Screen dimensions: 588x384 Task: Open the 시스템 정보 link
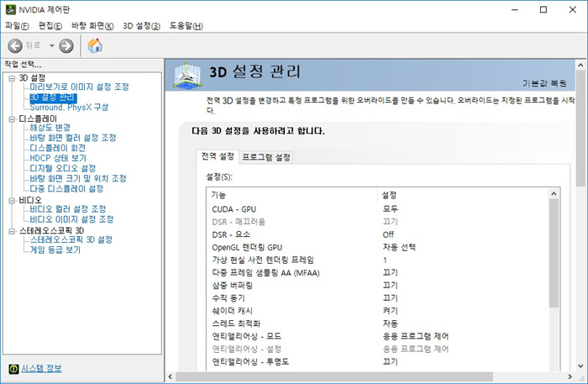(x=41, y=369)
